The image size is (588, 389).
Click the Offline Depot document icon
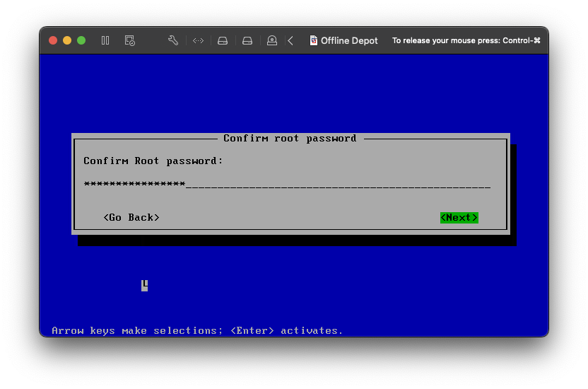pos(314,40)
